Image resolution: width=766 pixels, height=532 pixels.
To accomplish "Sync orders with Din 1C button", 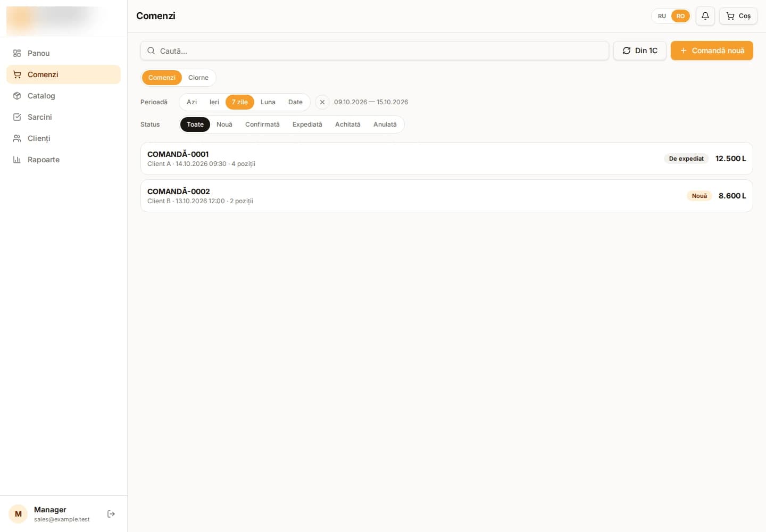I will tap(640, 51).
